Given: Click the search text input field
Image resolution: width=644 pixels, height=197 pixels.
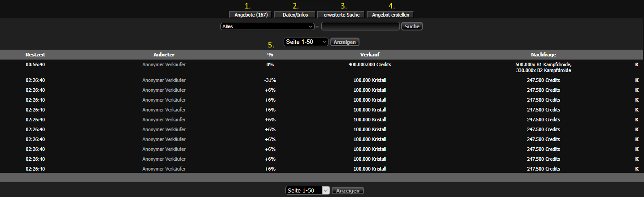Looking at the screenshot, I should tap(360, 26).
